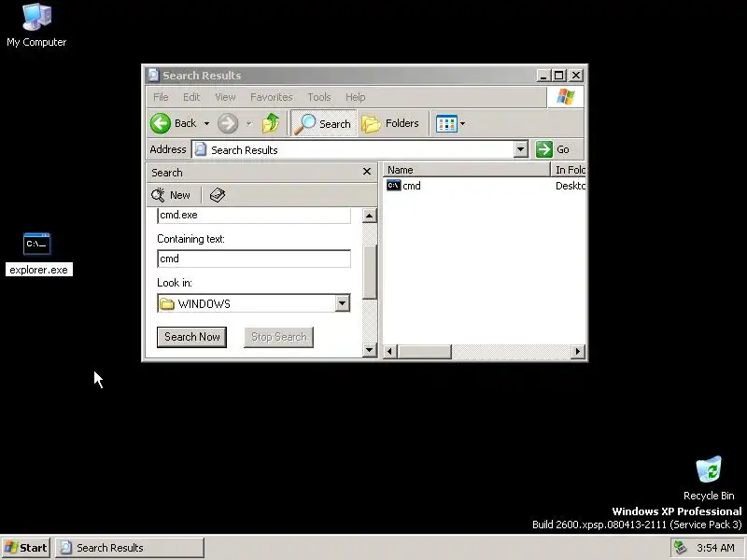Open the Help menu

pos(356,97)
